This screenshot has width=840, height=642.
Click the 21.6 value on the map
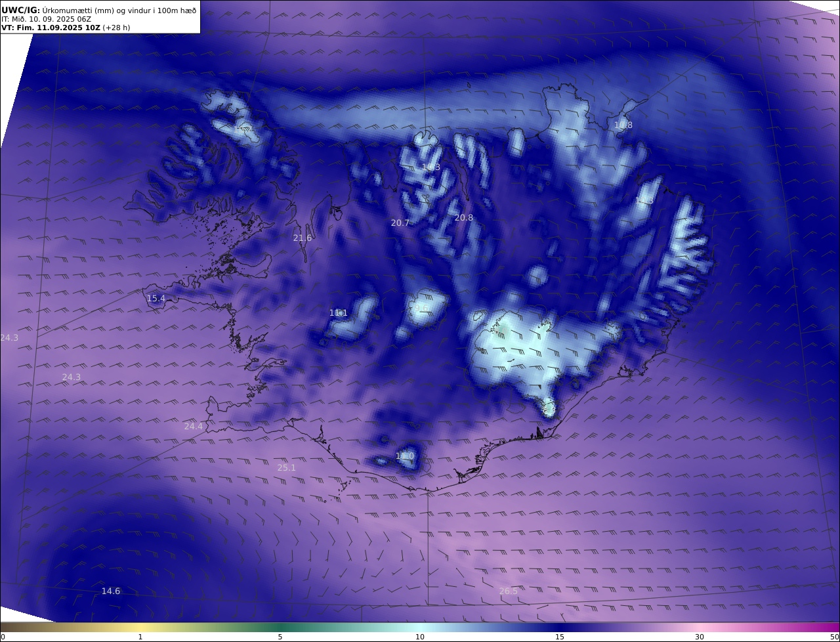pyautogui.click(x=303, y=238)
